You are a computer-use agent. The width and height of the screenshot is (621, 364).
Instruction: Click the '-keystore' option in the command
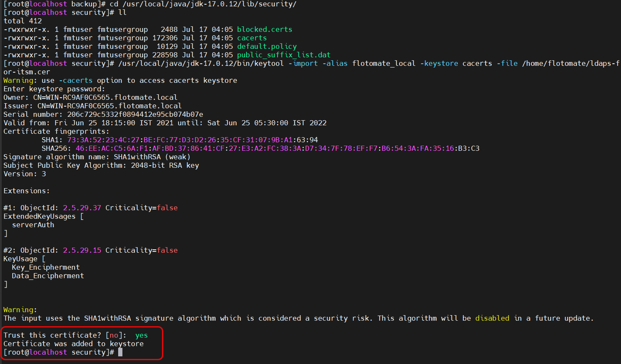pos(439,63)
